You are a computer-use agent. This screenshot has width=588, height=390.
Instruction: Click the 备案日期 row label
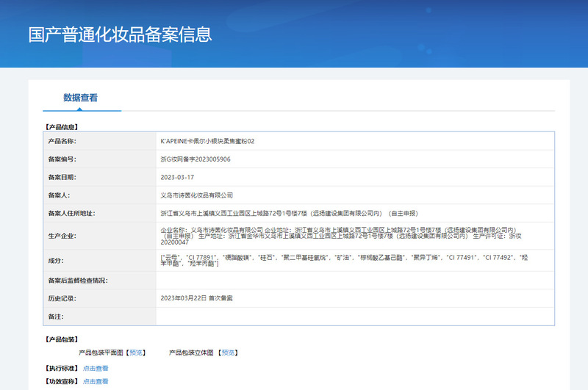coord(62,177)
